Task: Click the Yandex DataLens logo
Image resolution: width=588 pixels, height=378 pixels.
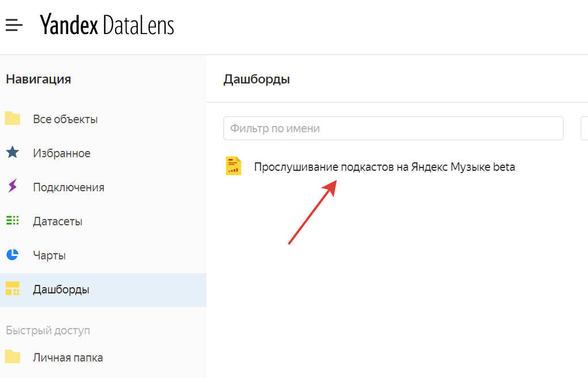Action: 107,25
